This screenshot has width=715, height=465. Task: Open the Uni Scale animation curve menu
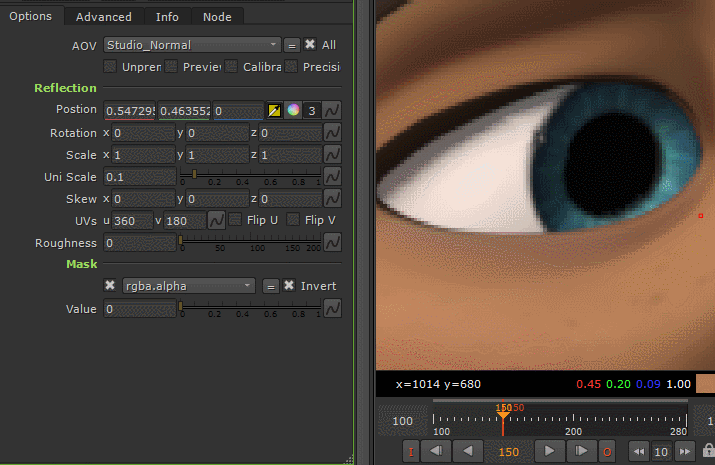click(332, 176)
